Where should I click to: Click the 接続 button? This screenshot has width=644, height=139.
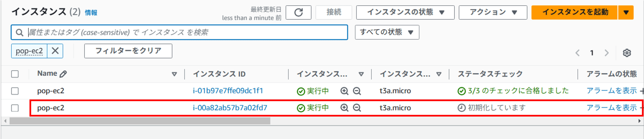click(334, 13)
